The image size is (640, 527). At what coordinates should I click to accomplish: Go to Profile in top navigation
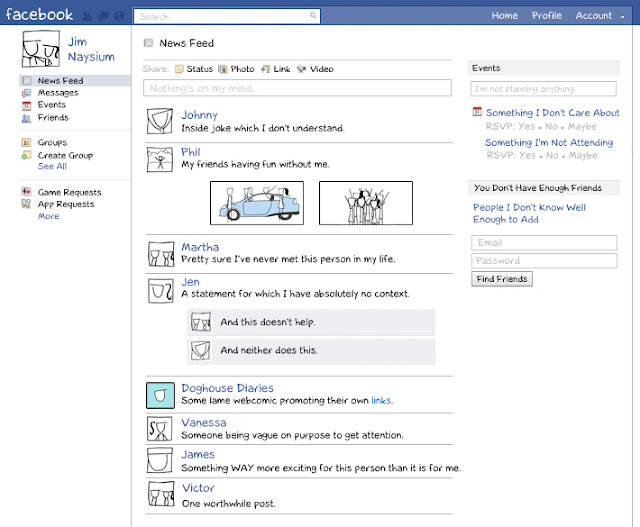coord(547,16)
